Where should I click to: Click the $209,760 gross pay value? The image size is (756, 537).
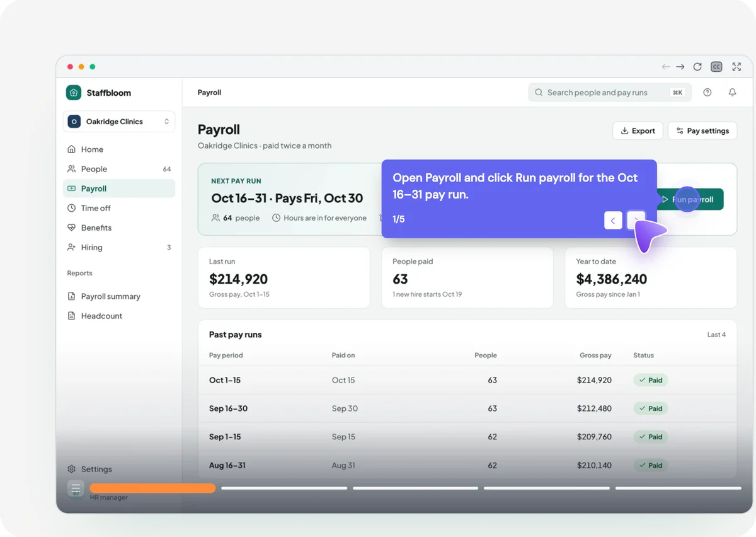[594, 437]
